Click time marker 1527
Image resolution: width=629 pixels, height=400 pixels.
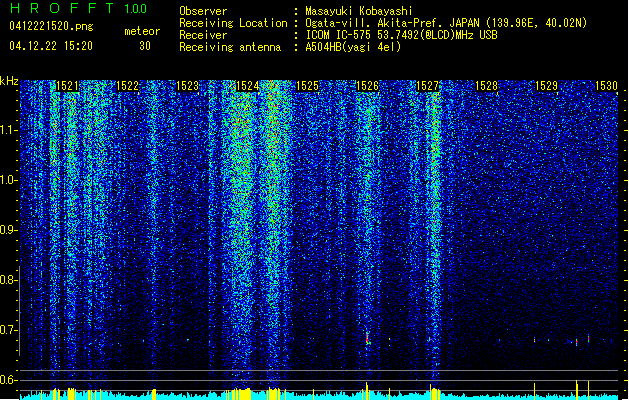tap(428, 86)
